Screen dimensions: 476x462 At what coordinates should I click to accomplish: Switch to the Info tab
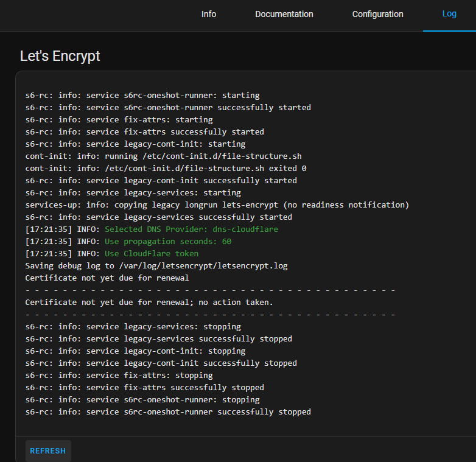(209, 14)
